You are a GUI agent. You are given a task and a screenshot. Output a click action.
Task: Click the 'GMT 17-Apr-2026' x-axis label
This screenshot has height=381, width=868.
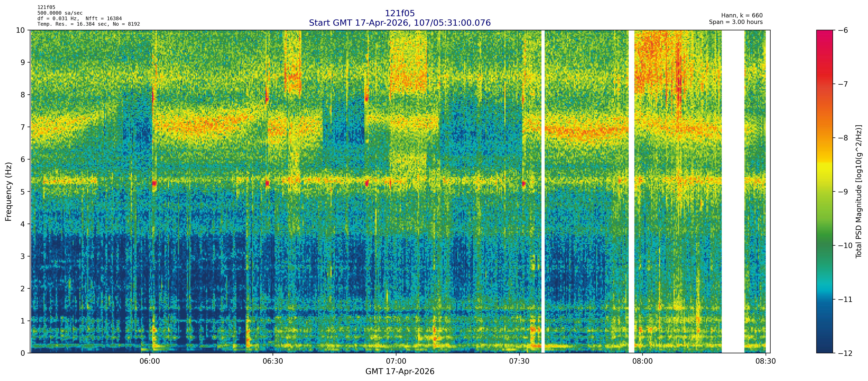tap(400, 372)
